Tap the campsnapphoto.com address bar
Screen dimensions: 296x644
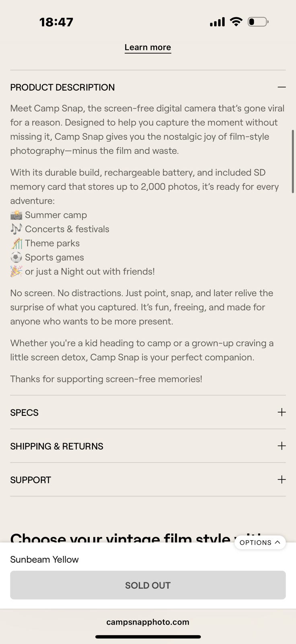(148, 622)
